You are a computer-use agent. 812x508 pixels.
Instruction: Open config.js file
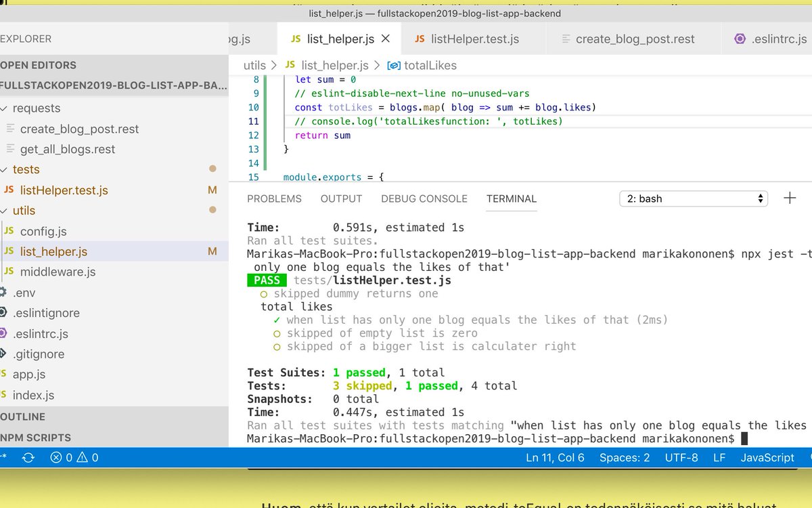pyautogui.click(x=43, y=231)
